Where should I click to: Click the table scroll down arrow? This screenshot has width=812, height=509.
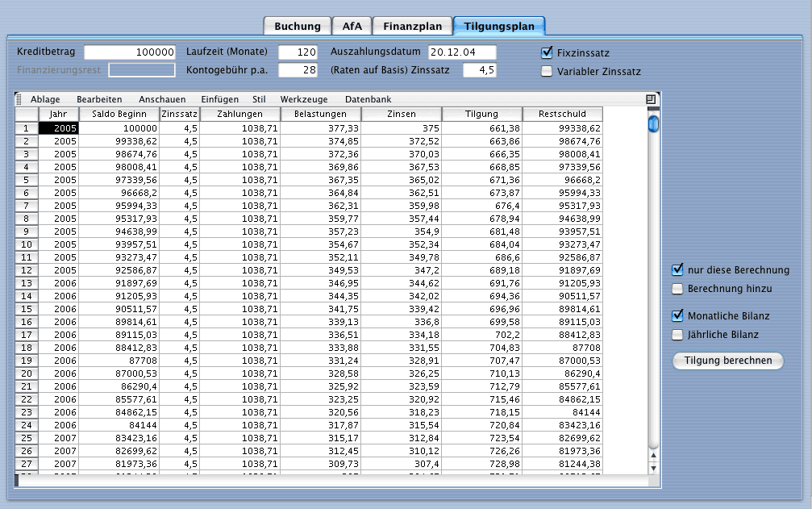[653, 468]
